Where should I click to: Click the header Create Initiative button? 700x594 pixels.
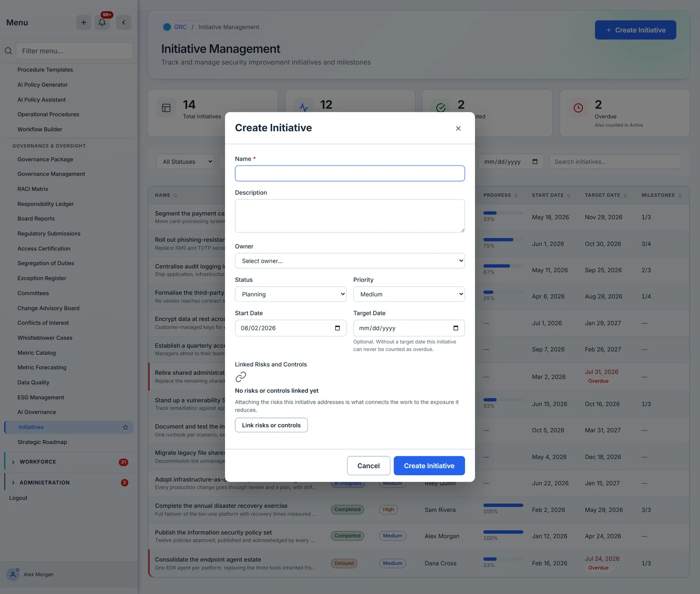pyautogui.click(x=635, y=30)
